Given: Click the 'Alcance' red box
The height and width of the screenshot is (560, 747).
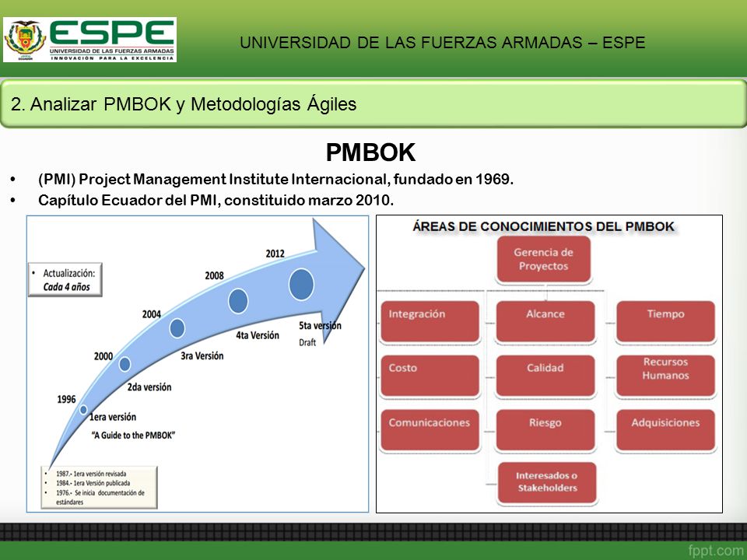Looking at the screenshot, I should 545,321.
